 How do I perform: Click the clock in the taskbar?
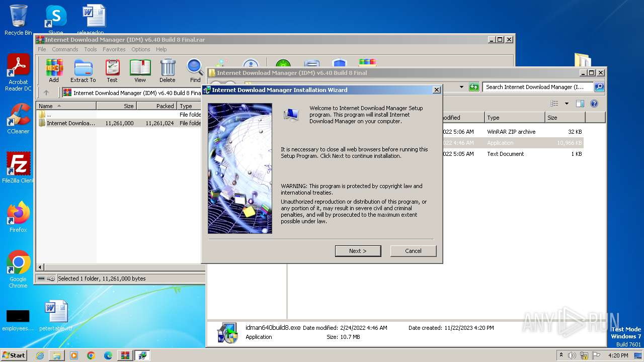pos(618,355)
